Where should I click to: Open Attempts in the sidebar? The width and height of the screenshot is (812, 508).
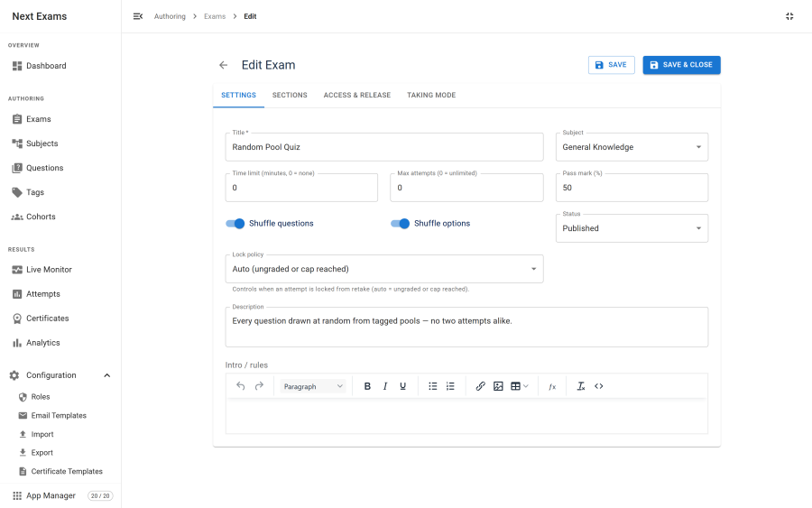60,294
